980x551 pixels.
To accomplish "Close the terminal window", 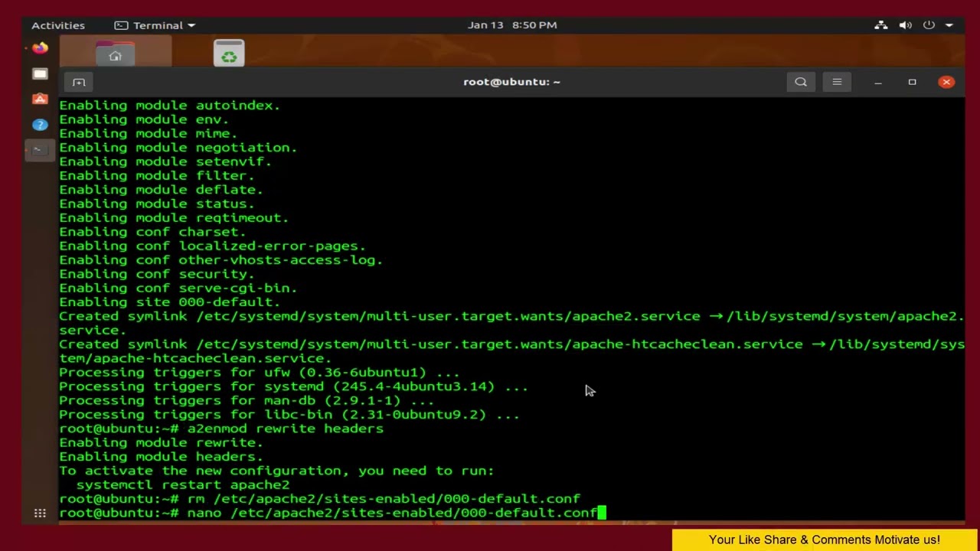I will pos(946,82).
